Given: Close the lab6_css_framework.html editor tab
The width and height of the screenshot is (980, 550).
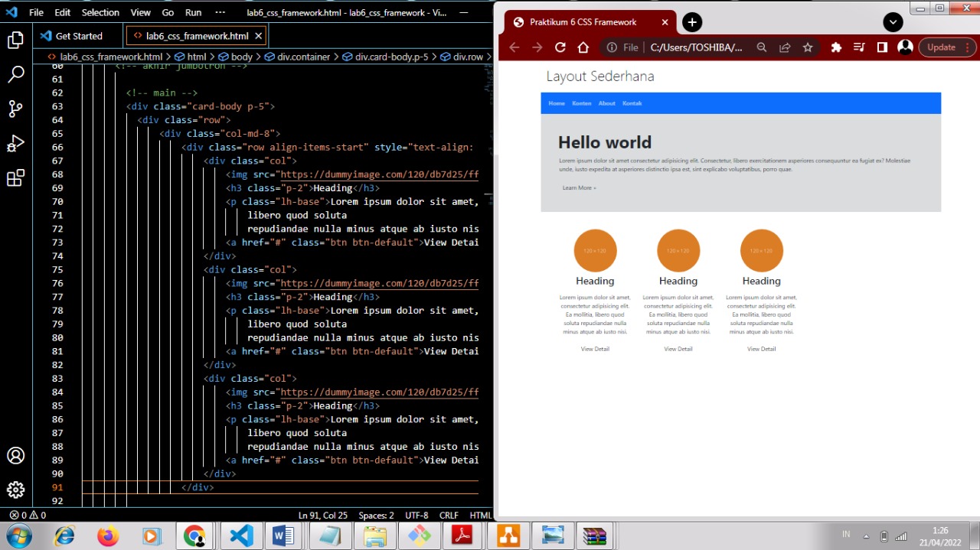Looking at the screenshot, I should [x=258, y=36].
